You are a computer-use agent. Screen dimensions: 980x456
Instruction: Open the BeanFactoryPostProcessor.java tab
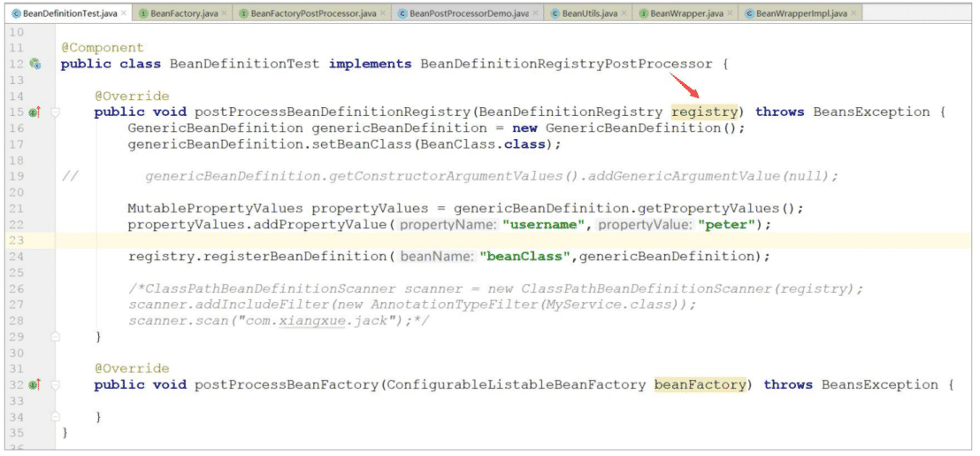[x=312, y=13]
